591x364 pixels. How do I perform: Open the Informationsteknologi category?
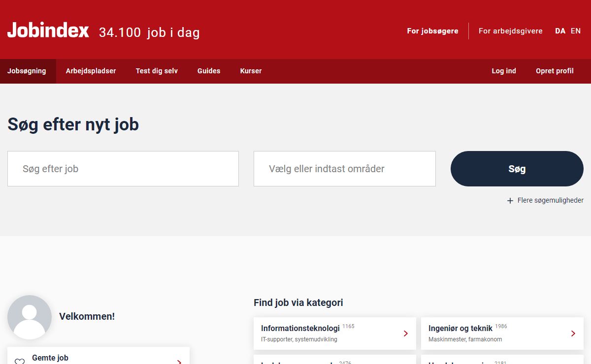point(335,334)
